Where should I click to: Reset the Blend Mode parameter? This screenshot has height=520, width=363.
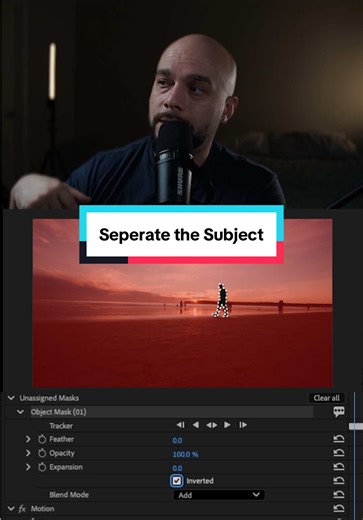tap(339, 495)
